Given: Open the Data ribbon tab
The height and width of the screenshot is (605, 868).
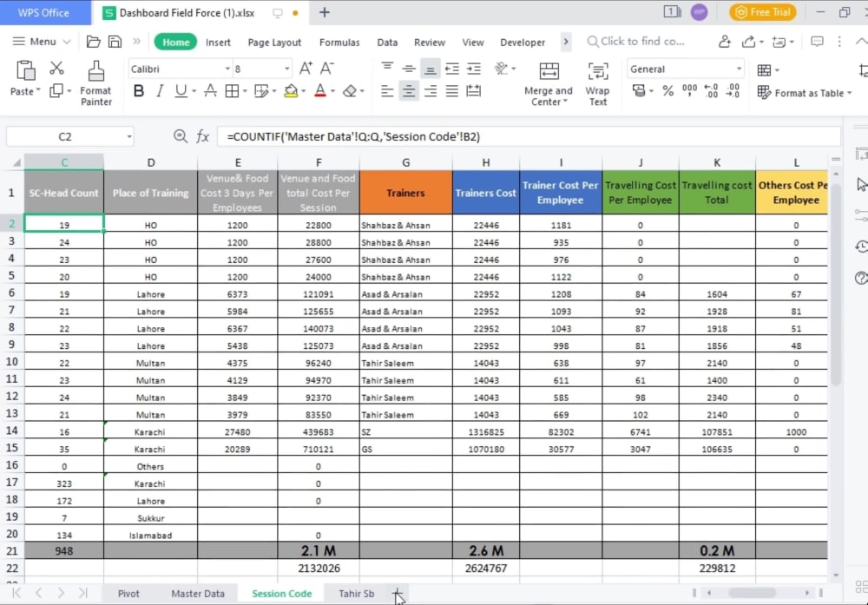Looking at the screenshot, I should 387,42.
